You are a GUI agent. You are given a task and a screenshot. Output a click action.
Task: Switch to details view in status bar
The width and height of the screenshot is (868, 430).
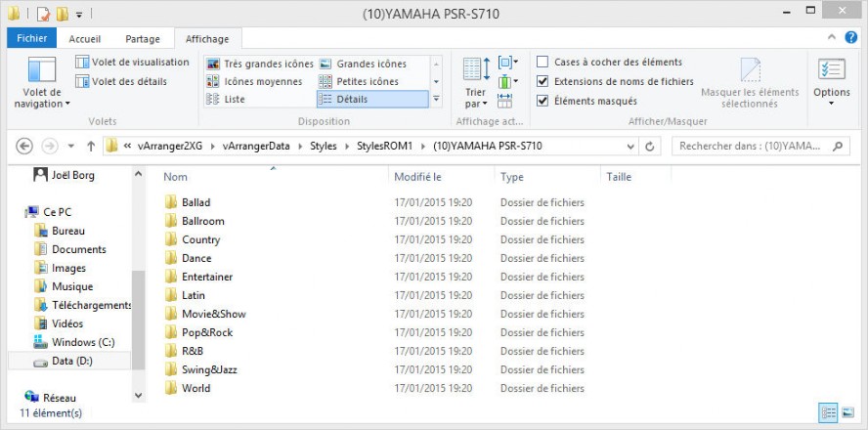[829, 412]
